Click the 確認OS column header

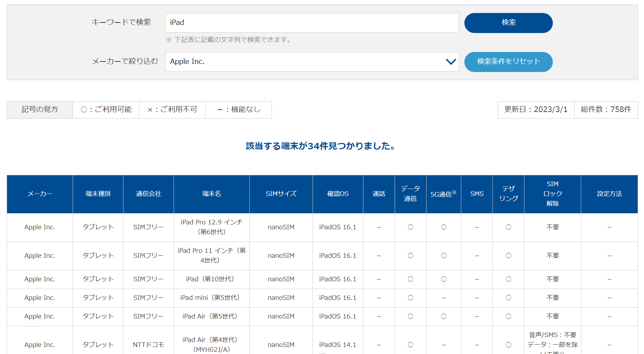click(x=338, y=194)
